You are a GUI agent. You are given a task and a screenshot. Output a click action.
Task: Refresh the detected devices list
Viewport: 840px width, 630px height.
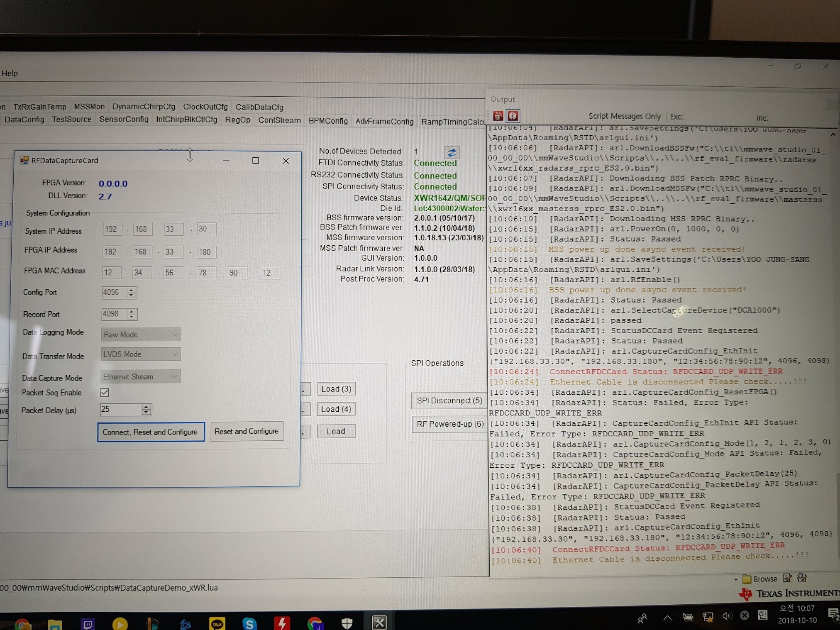pyautogui.click(x=452, y=152)
